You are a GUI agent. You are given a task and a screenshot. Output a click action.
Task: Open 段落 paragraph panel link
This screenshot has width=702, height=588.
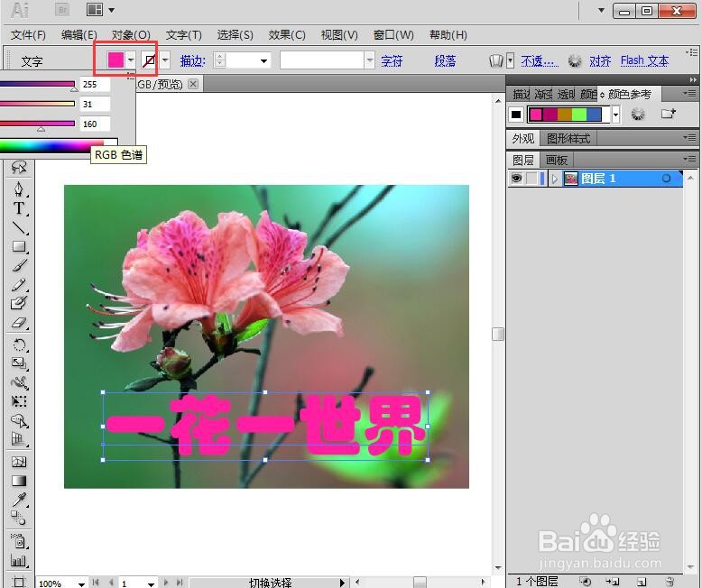coord(445,60)
